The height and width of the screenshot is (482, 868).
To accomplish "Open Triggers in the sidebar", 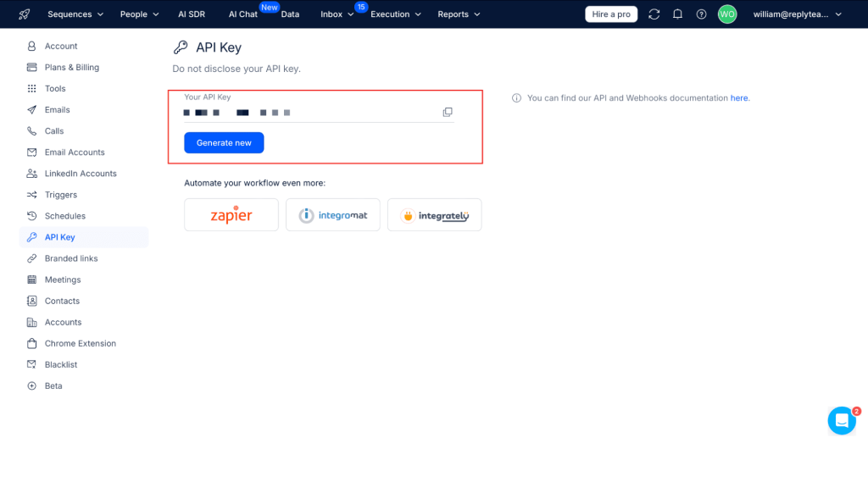I will click(x=61, y=195).
